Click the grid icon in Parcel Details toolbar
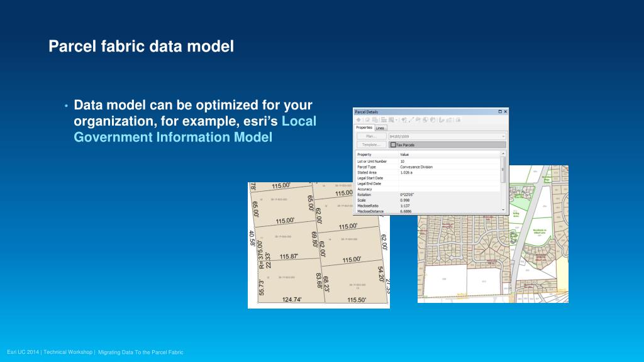 pos(384,120)
